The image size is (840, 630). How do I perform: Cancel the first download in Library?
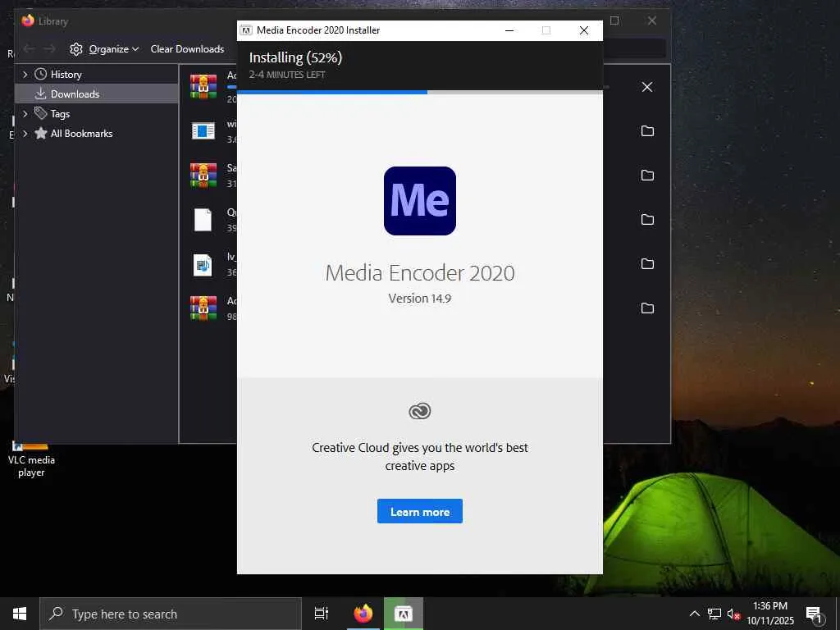(x=647, y=87)
